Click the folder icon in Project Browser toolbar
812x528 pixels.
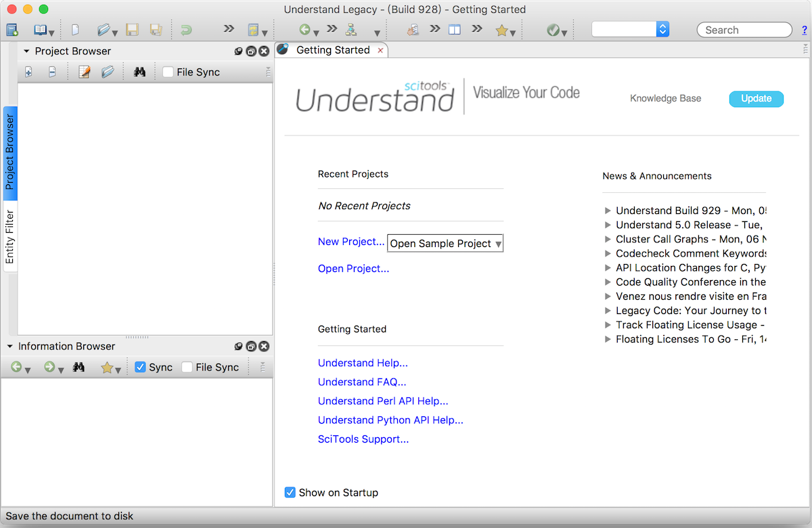click(108, 72)
